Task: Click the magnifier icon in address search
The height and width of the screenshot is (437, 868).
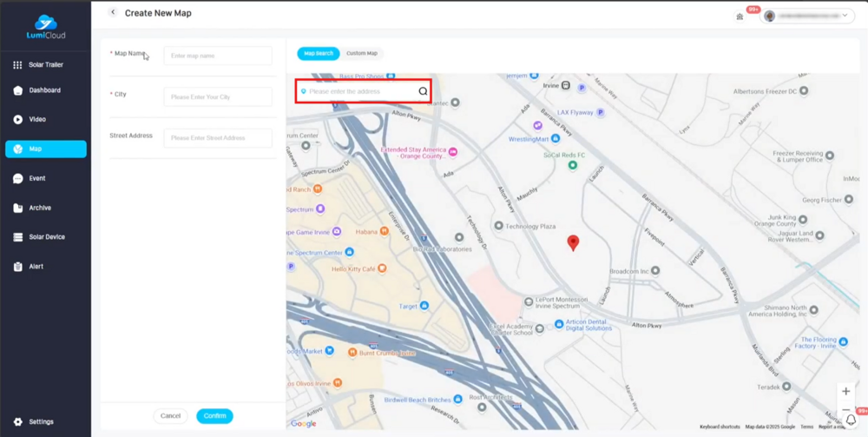Action: [423, 91]
